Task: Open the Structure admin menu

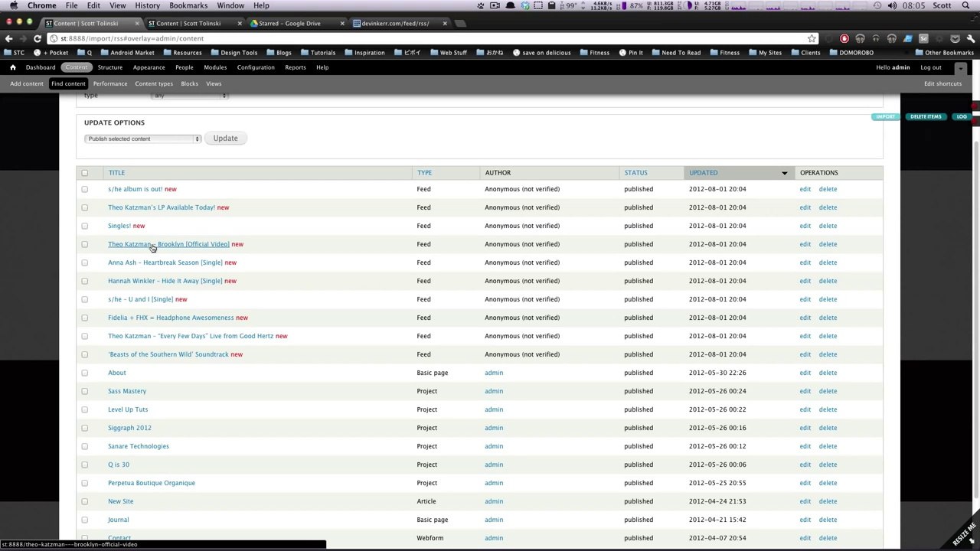Action: click(x=109, y=67)
